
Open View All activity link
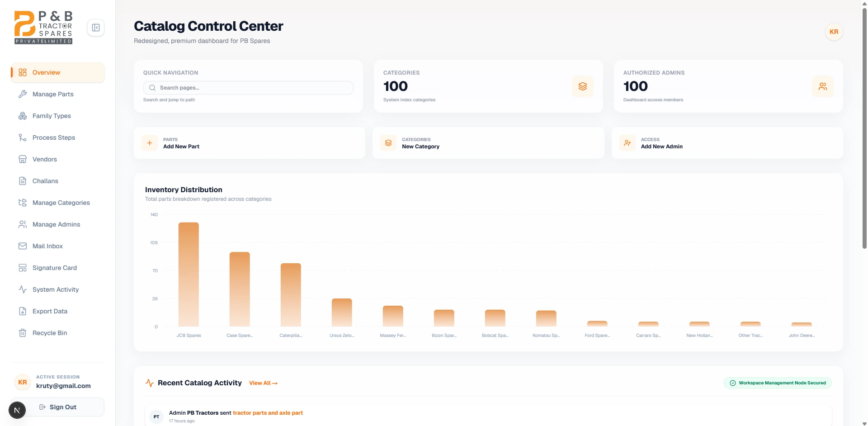coord(263,383)
